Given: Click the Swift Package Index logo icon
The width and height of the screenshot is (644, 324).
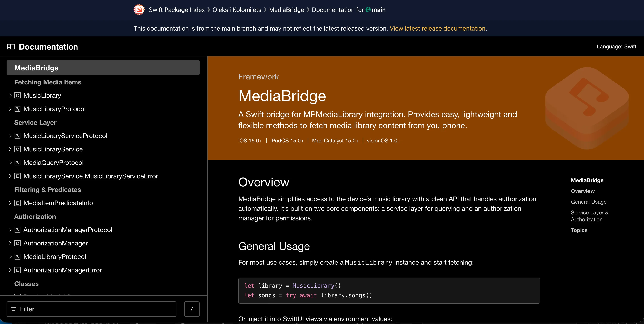Looking at the screenshot, I should (139, 10).
